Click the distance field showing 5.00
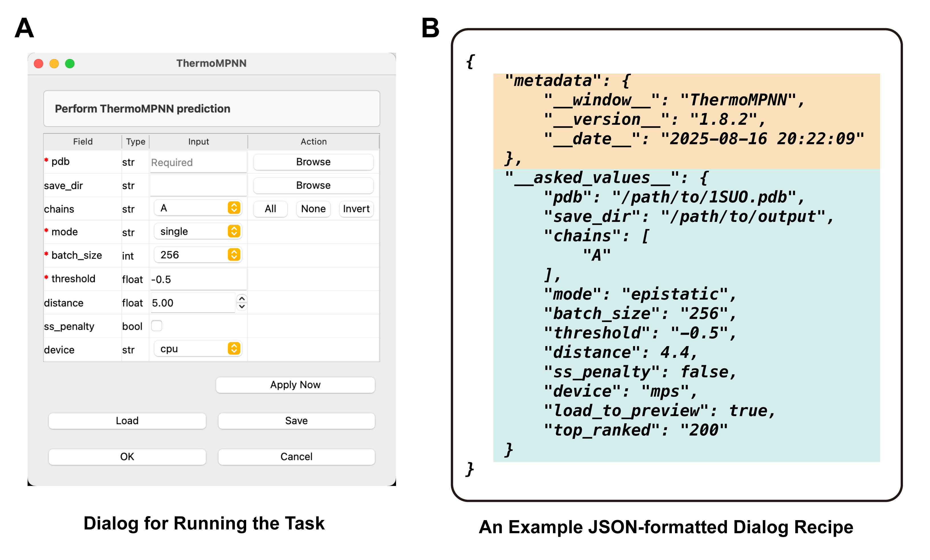The width and height of the screenshot is (930, 560). [x=193, y=303]
